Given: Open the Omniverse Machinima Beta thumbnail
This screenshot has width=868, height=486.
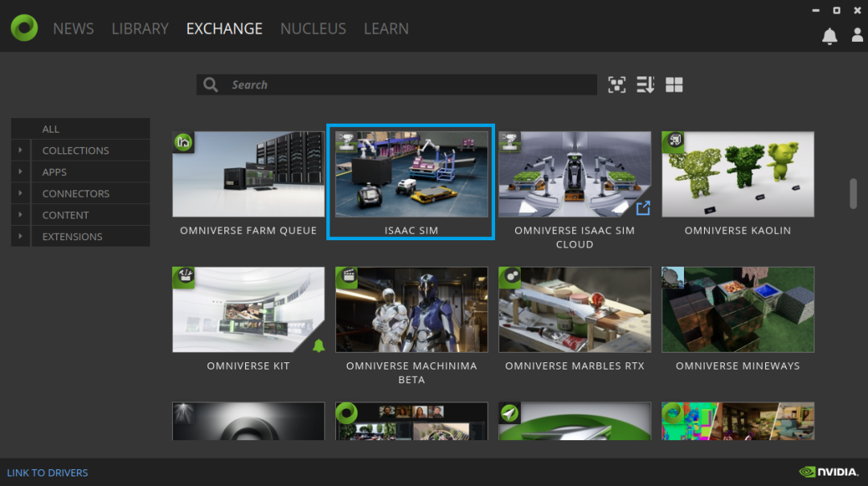Looking at the screenshot, I should pos(411,309).
